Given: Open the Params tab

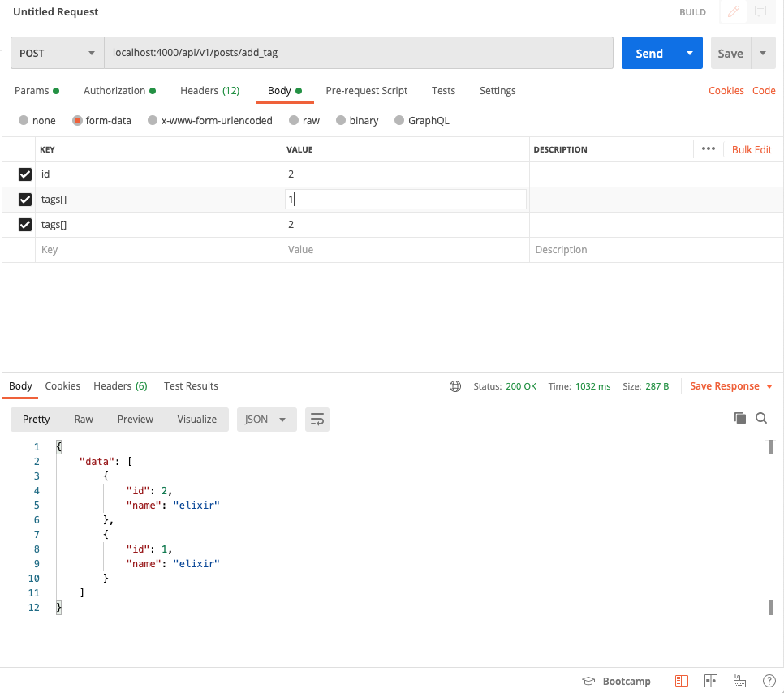Looking at the screenshot, I should pyautogui.click(x=37, y=91).
